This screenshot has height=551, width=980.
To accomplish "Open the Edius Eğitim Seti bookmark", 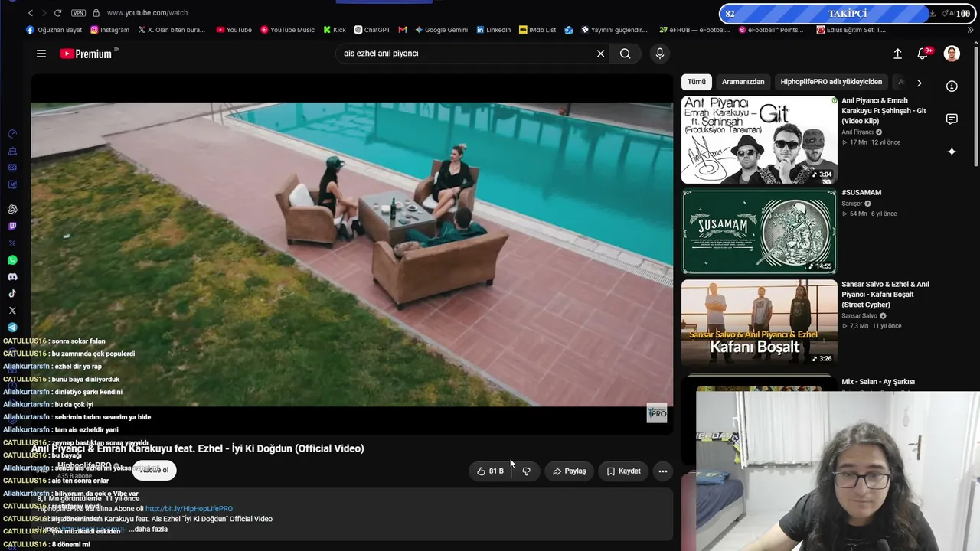I will tap(851, 30).
